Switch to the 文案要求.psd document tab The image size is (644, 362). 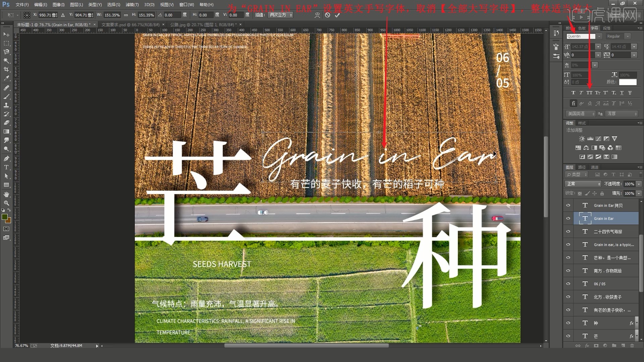point(130,24)
